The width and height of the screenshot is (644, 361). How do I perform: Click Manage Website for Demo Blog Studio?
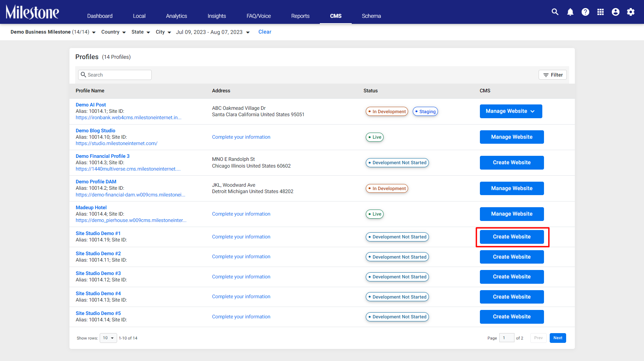[x=512, y=137]
